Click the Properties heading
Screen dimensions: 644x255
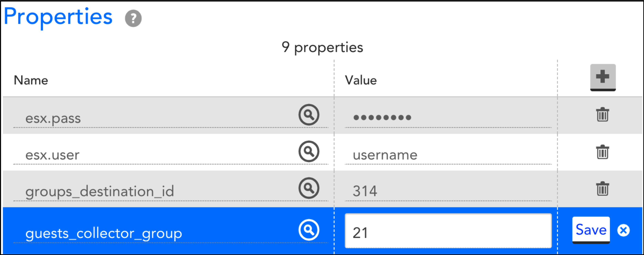click(58, 17)
